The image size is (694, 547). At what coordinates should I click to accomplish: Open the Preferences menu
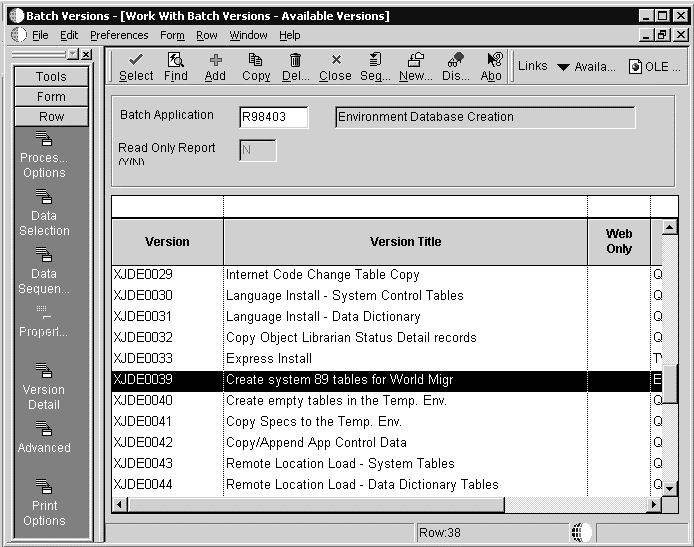tap(119, 35)
